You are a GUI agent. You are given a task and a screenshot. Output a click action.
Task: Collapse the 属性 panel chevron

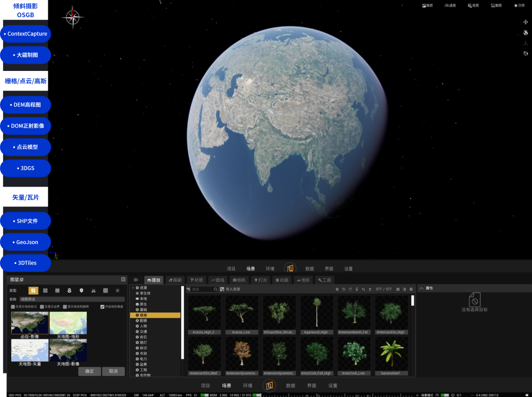tap(421, 288)
